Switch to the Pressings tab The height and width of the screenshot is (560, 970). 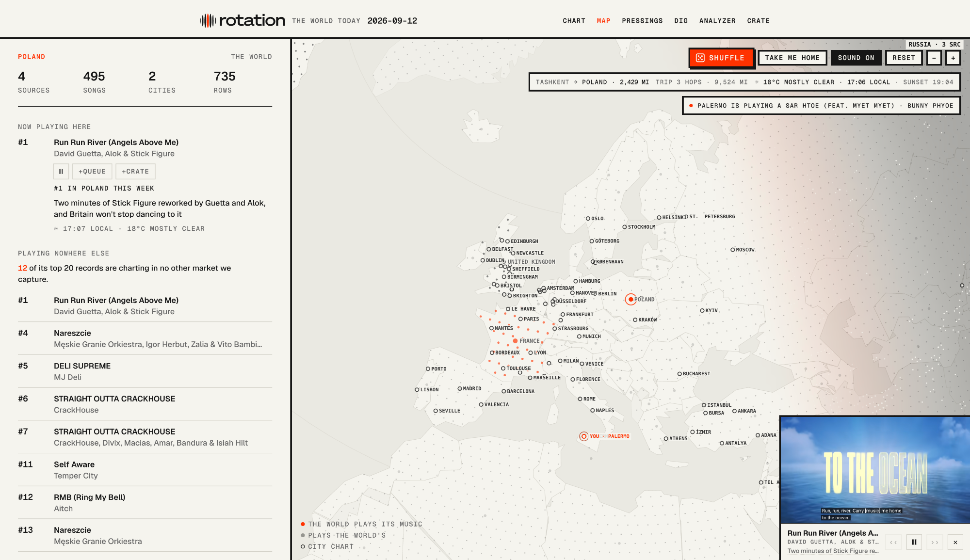[642, 21]
